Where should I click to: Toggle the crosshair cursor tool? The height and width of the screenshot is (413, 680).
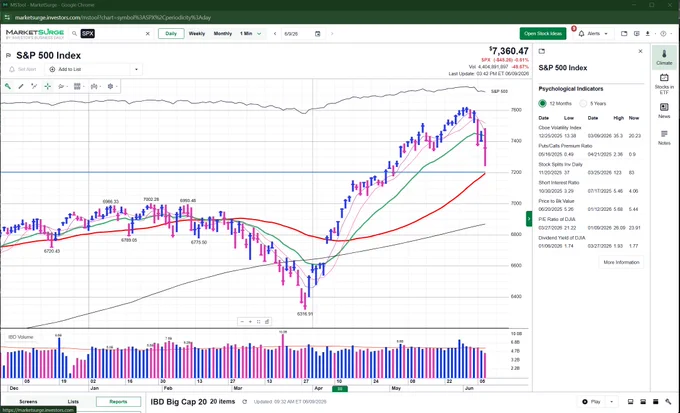[x=47, y=86]
